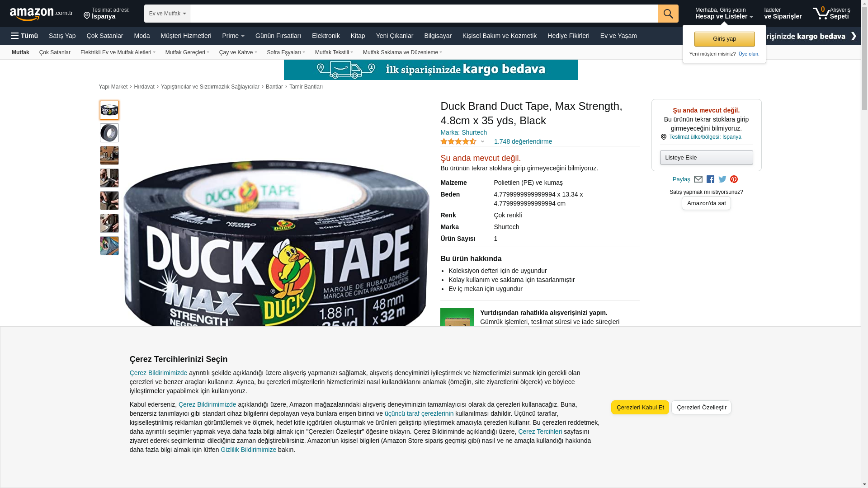
Task: Open the shopping cart icon
Action: click(831, 13)
